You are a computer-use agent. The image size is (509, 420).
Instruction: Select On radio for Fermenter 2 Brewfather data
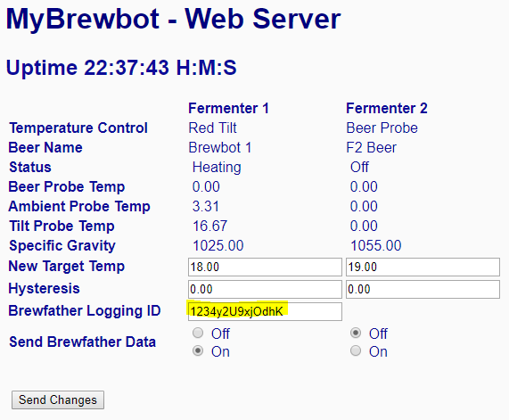point(356,350)
